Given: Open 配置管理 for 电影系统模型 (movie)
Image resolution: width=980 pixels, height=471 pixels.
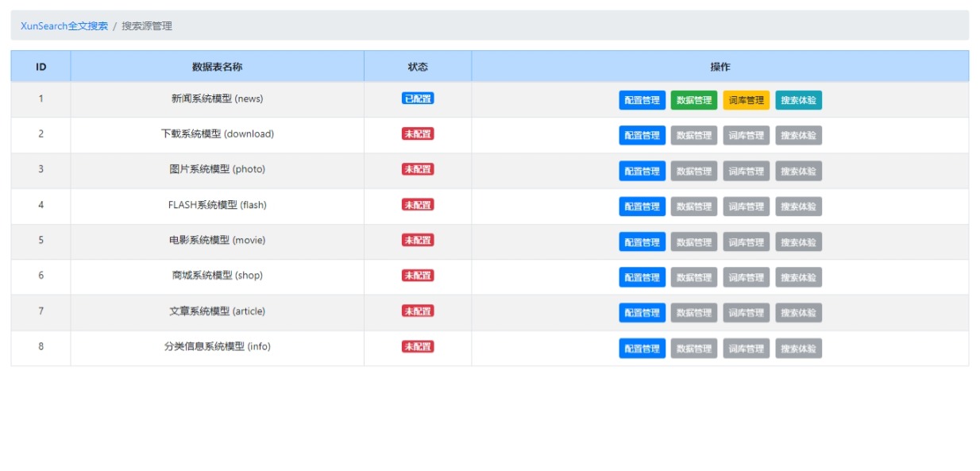Looking at the screenshot, I should tap(642, 241).
